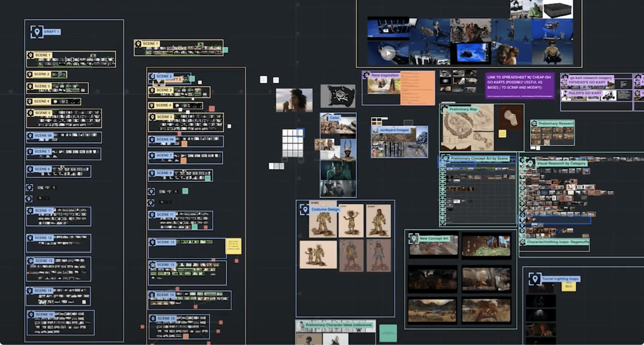The image size is (644, 345).
Task: Select Scene 7 pin icon in Draft 1 frame
Action: click(x=30, y=152)
